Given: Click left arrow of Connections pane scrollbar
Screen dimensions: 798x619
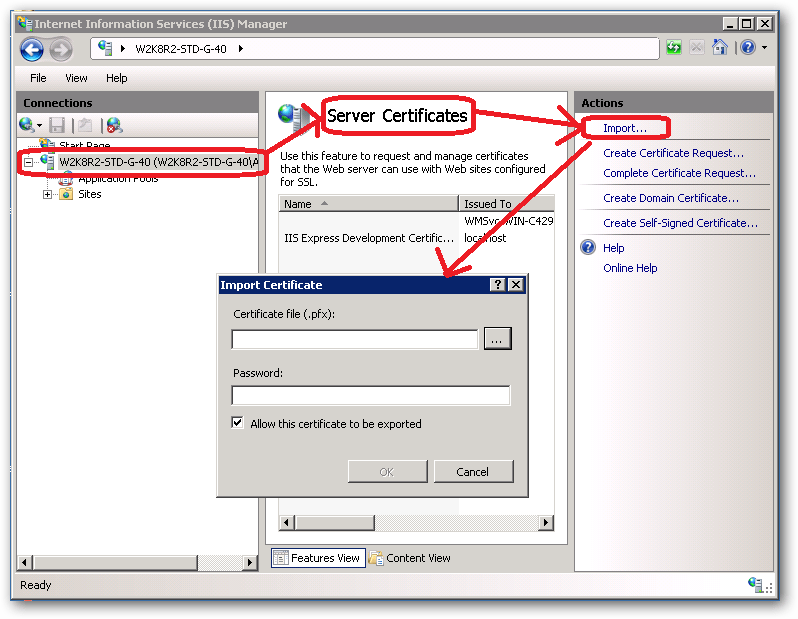Looking at the screenshot, I should click(25, 563).
